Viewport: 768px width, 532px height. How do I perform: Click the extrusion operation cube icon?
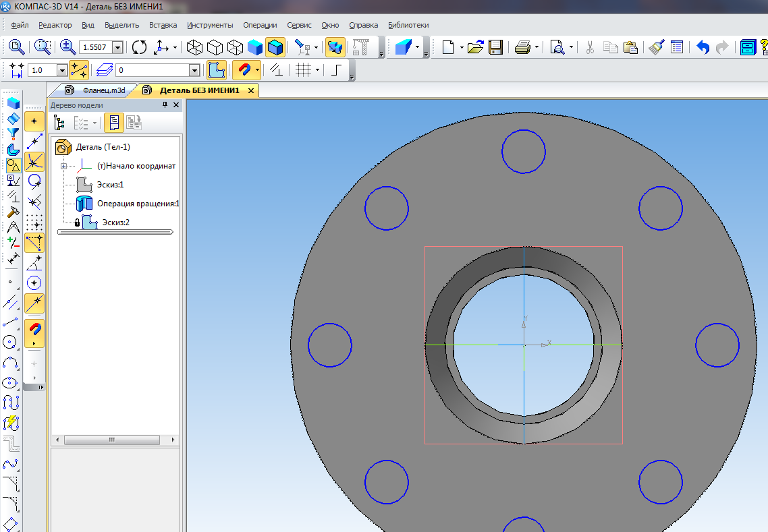tap(404, 47)
